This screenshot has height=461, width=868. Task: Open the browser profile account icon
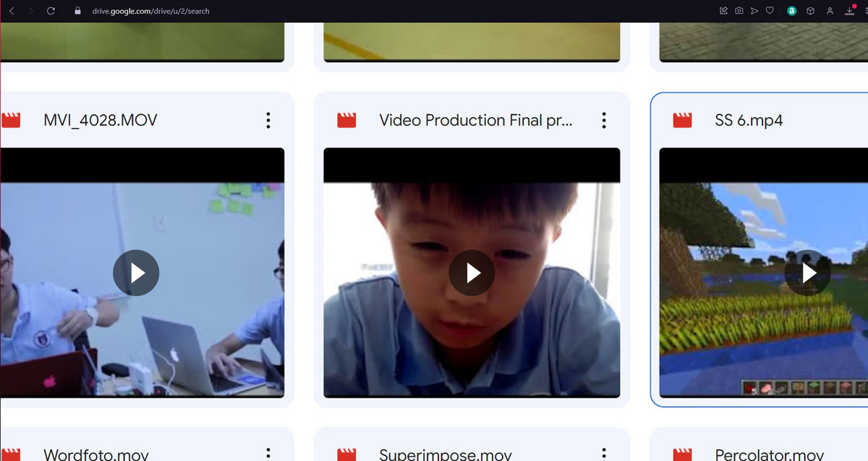[830, 11]
